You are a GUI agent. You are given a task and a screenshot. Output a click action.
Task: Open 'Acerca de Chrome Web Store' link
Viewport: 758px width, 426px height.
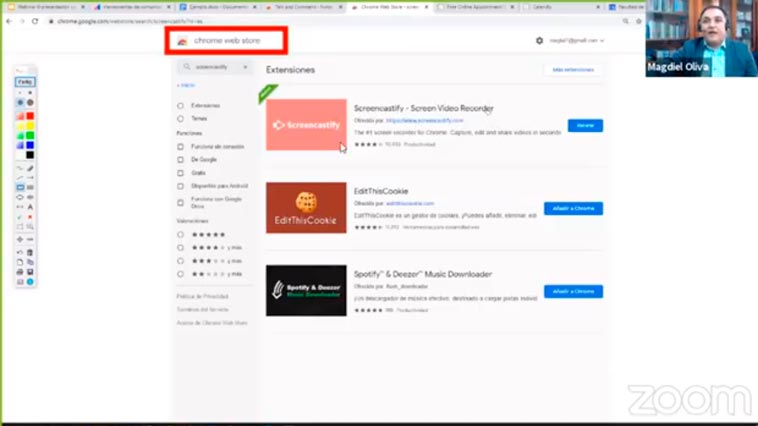(x=212, y=323)
